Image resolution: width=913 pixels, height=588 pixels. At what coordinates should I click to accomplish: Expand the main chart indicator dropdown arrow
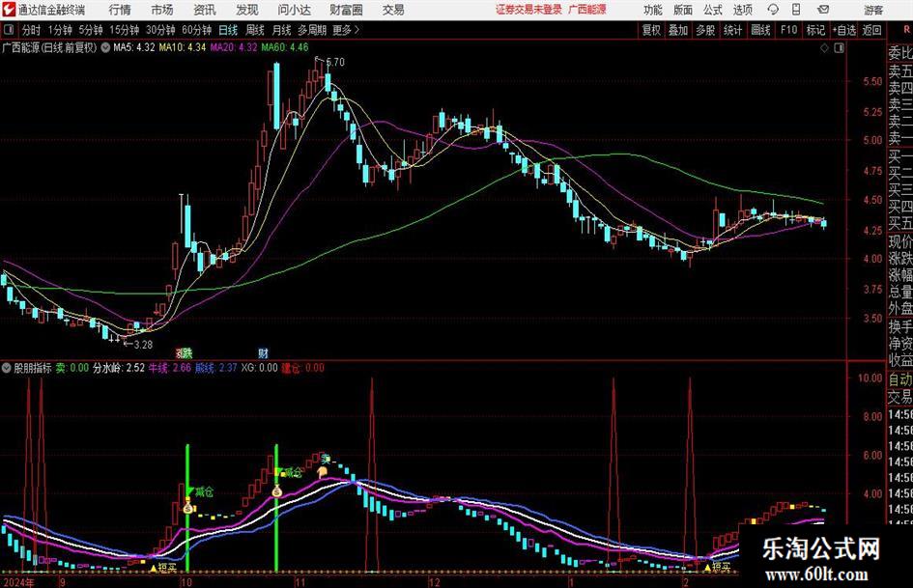coord(105,47)
